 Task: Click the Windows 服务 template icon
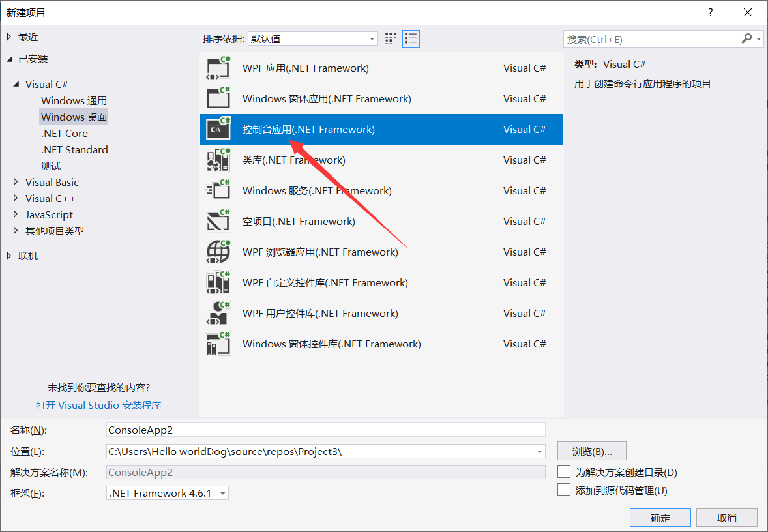(x=218, y=190)
